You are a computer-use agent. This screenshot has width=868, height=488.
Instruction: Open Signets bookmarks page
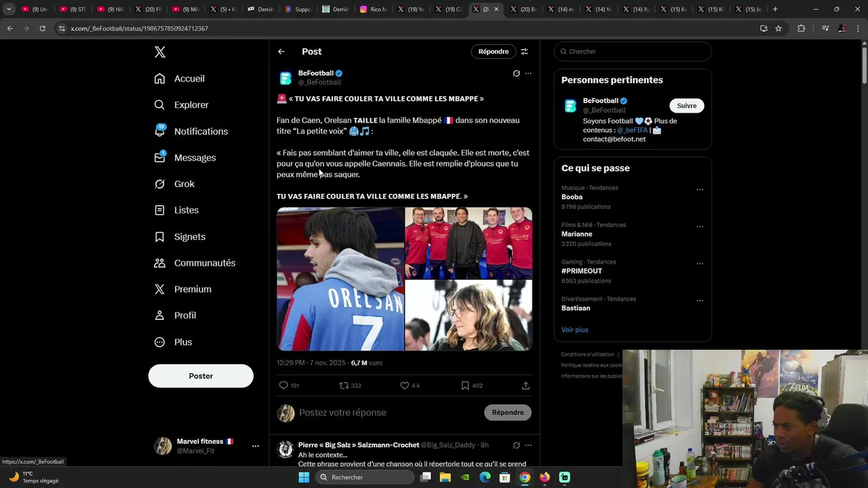180,237
